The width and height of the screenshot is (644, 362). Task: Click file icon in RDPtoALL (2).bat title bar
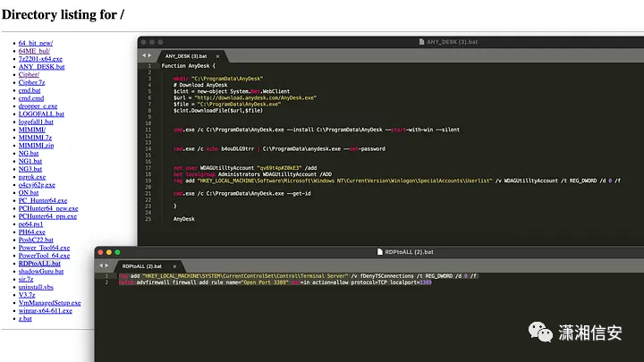(380, 252)
